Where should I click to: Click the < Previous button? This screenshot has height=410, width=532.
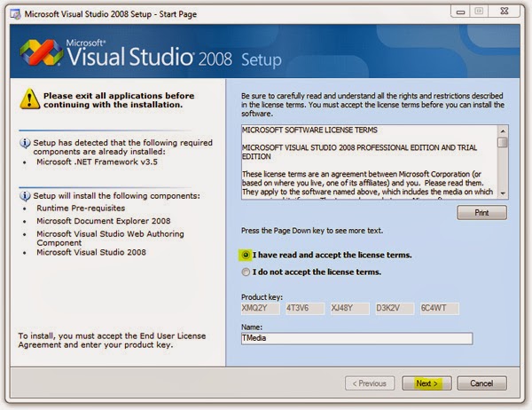370,383
